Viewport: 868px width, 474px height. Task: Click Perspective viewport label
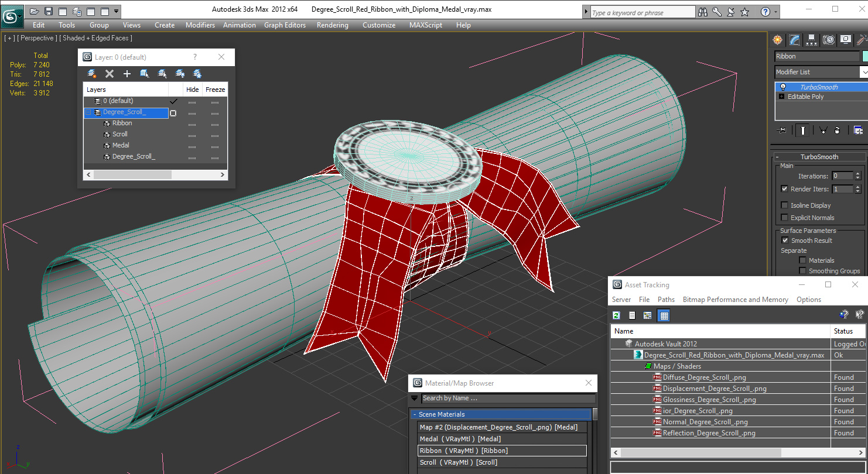pyautogui.click(x=37, y=38)
